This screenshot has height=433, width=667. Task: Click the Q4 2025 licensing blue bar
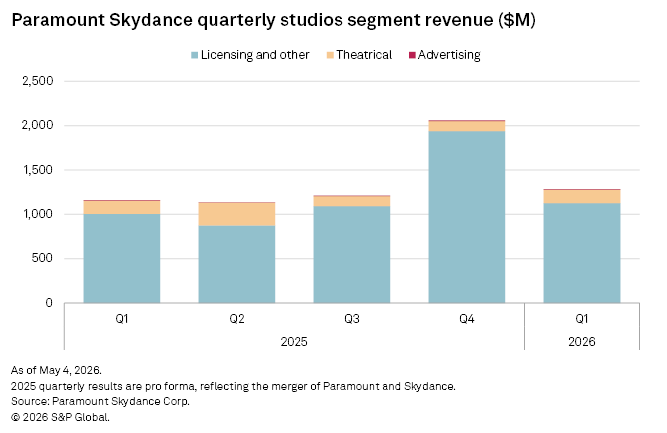point(467,217)
